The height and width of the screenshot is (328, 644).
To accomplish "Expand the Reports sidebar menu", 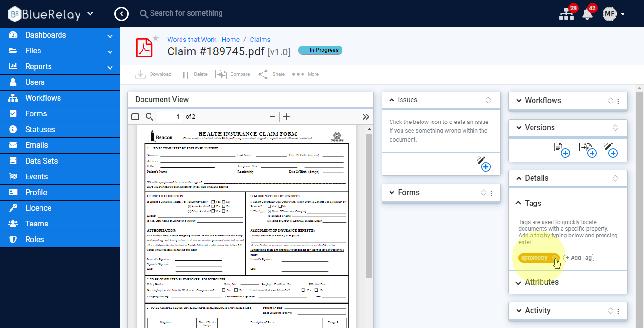I will [110, 67].
